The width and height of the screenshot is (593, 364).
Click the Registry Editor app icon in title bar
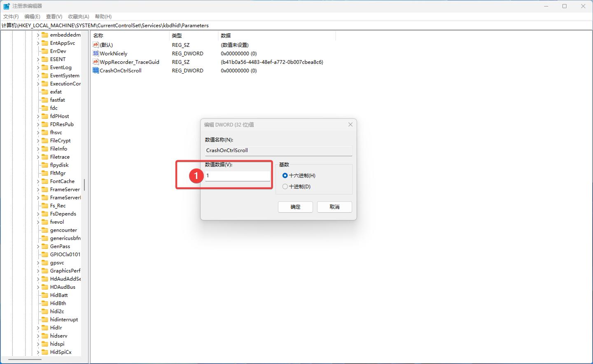(x=7, y=6)
